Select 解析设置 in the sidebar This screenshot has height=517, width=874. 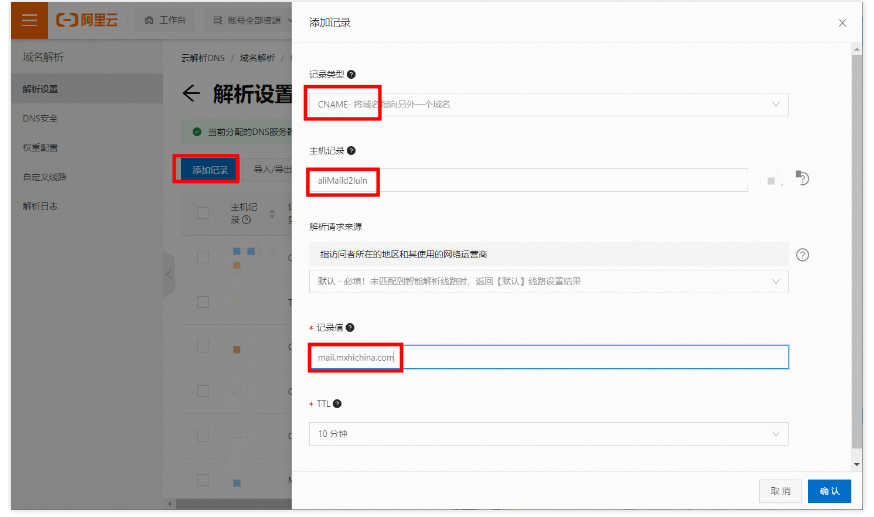(87, 89)
